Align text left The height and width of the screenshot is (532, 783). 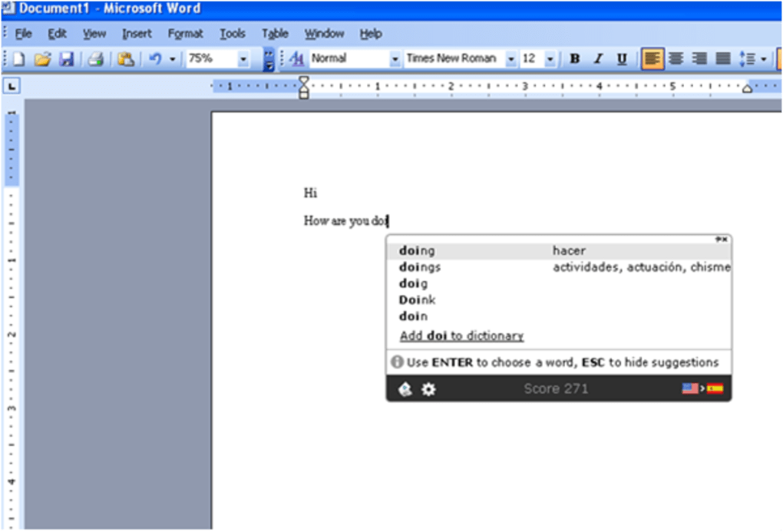coord(652,59)
